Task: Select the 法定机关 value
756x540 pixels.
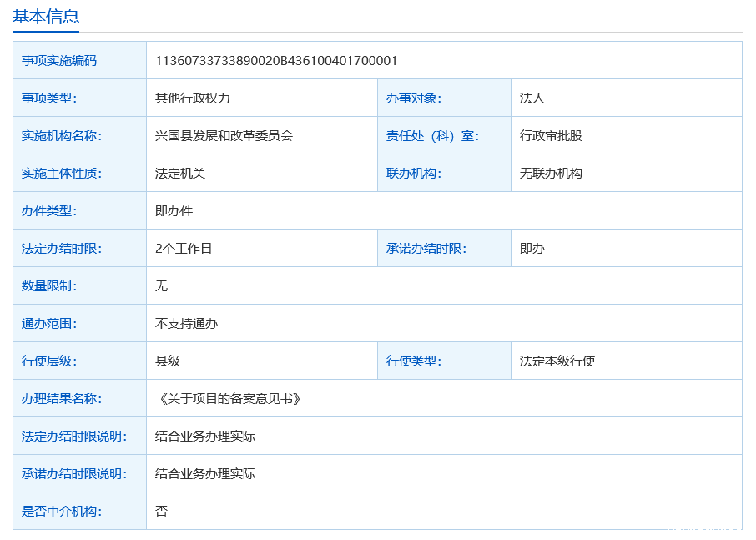Action: 180,174
